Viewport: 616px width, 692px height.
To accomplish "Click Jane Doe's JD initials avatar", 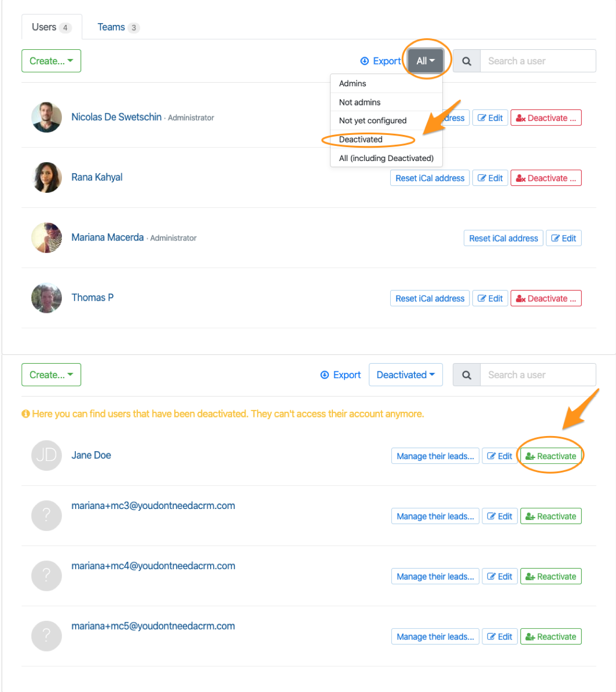I will pyautogui.click(x=46, y=456).
